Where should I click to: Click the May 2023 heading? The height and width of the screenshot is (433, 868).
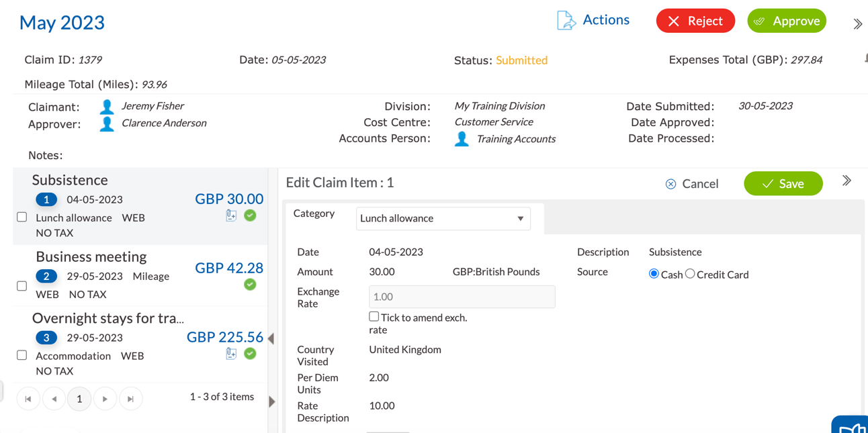coord(62,22)
